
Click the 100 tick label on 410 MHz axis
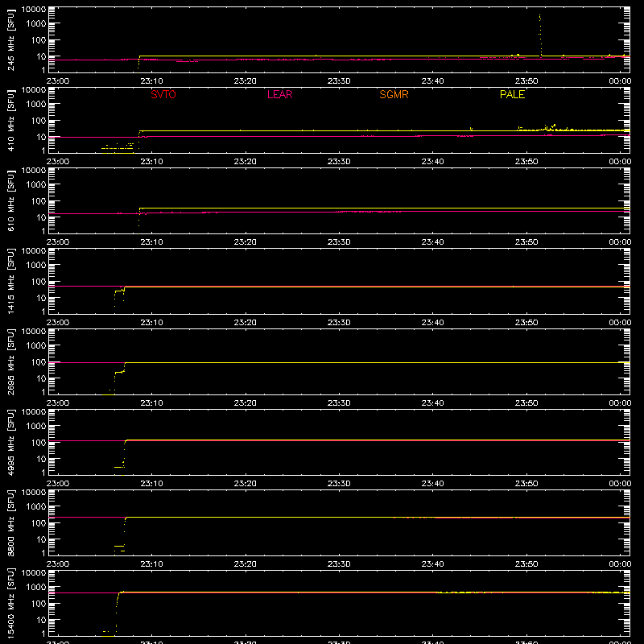[38, 121]
